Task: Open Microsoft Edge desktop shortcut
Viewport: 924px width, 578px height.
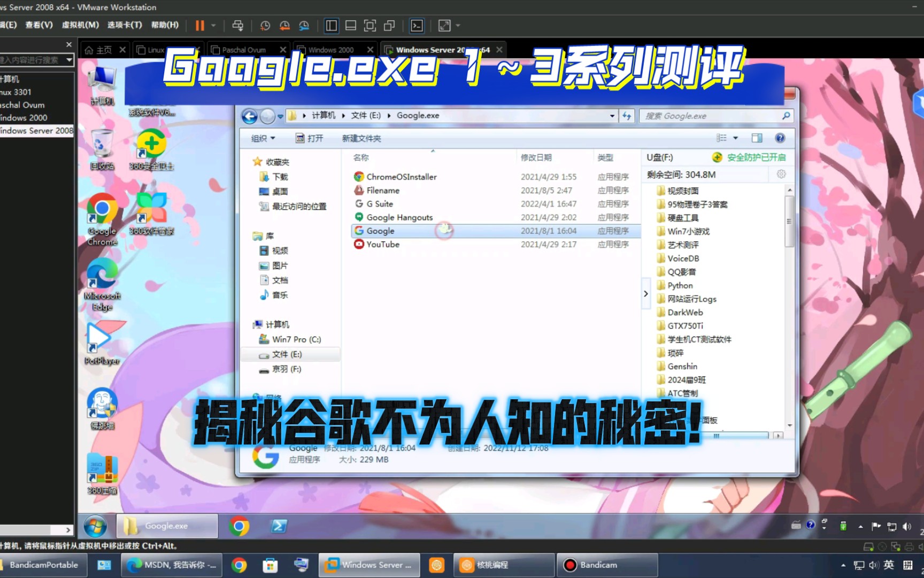Action: pos(102,285)
